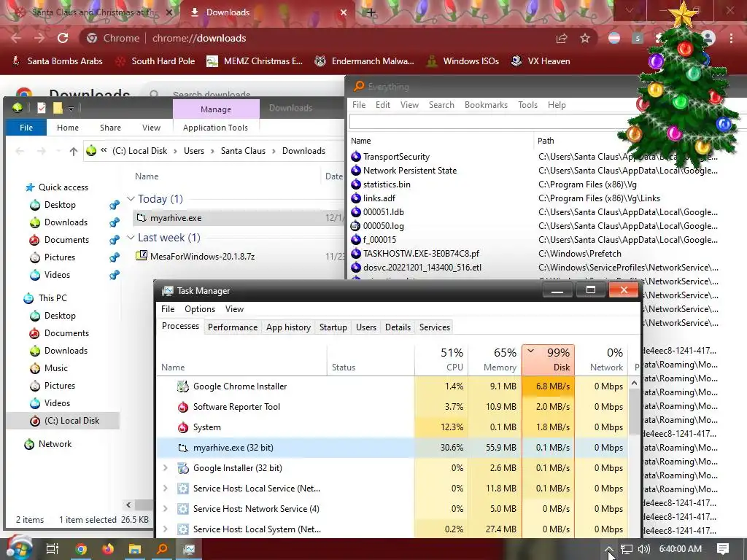
Task: Open Task View on the taskbar
Action: click(x=53, y=549)
